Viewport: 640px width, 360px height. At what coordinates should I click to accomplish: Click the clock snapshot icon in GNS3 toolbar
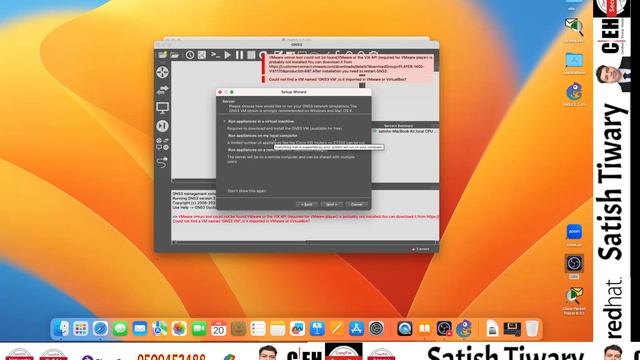pos(190,55)
